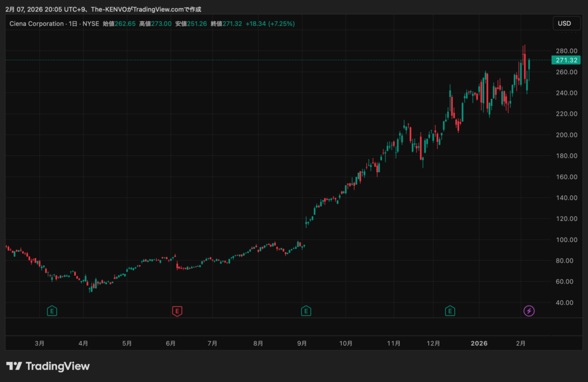Select the 12月 label on time axis

pyautogui.click(x=434, y=343)
